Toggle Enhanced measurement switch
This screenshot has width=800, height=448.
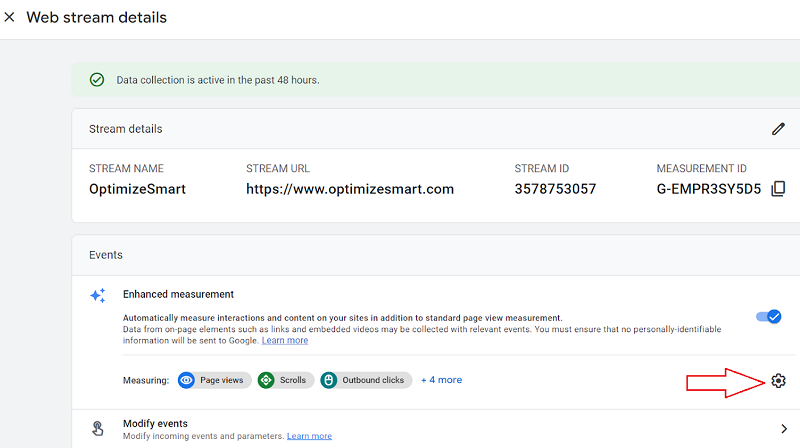[x=769, y=317]
